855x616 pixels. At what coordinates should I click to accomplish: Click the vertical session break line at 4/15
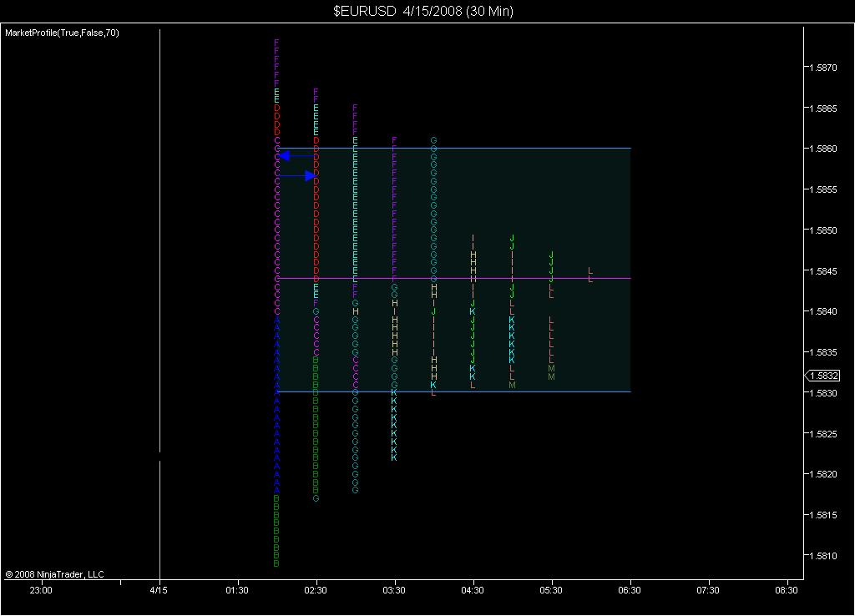click(x=159, y=304)
